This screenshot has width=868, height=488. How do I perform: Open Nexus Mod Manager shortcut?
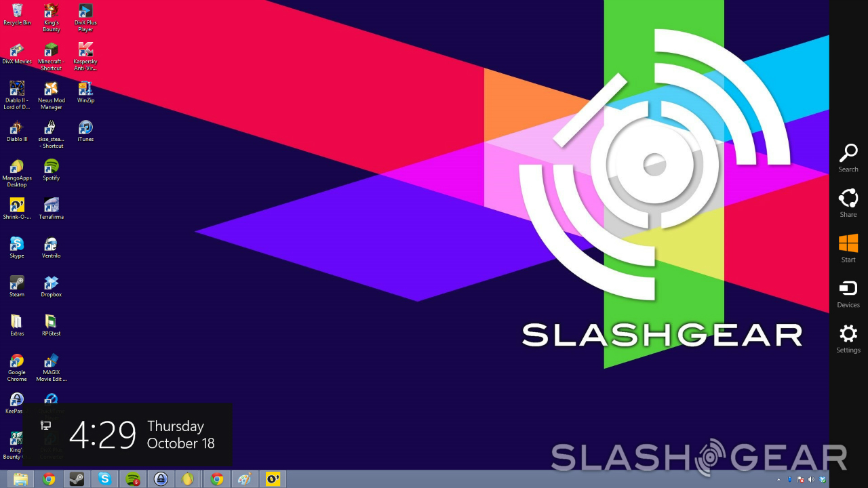click(51, 96)
